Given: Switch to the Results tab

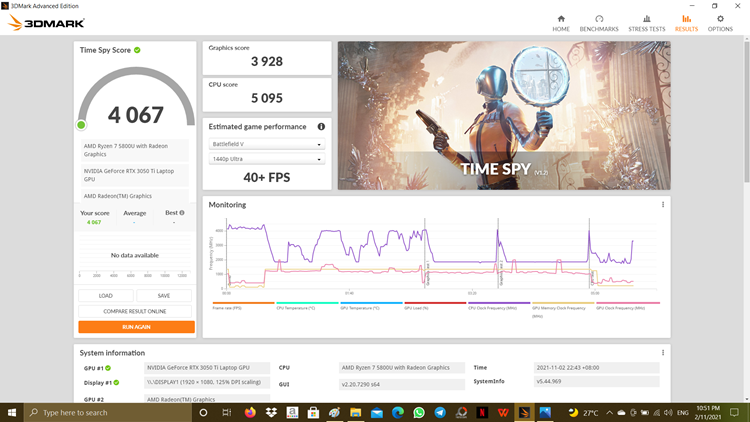Looking at the screenshot, I should coord(686,23).
